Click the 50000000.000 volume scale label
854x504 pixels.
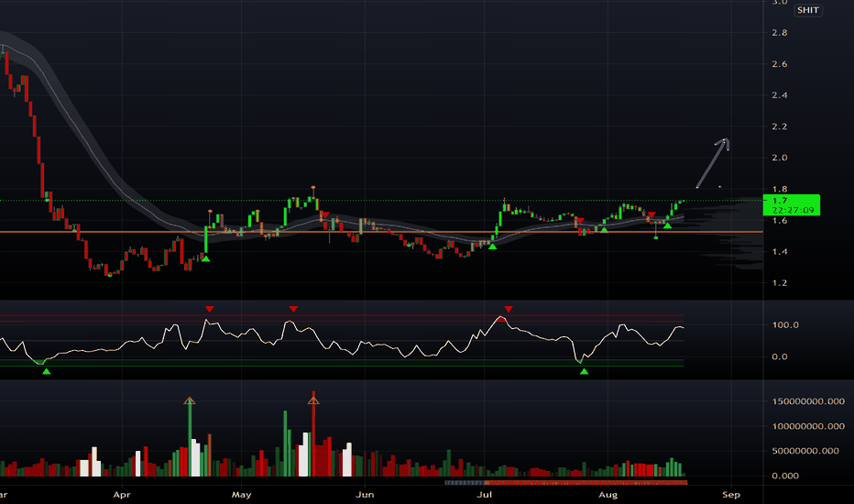[x=805, y=451]
